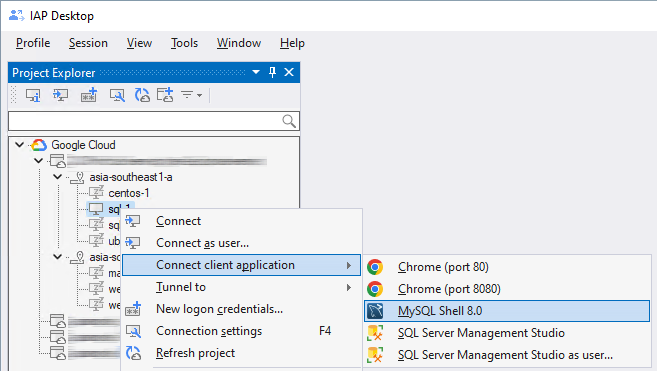Toggle the Project Explorer auto-hide pin

(272, 72)
